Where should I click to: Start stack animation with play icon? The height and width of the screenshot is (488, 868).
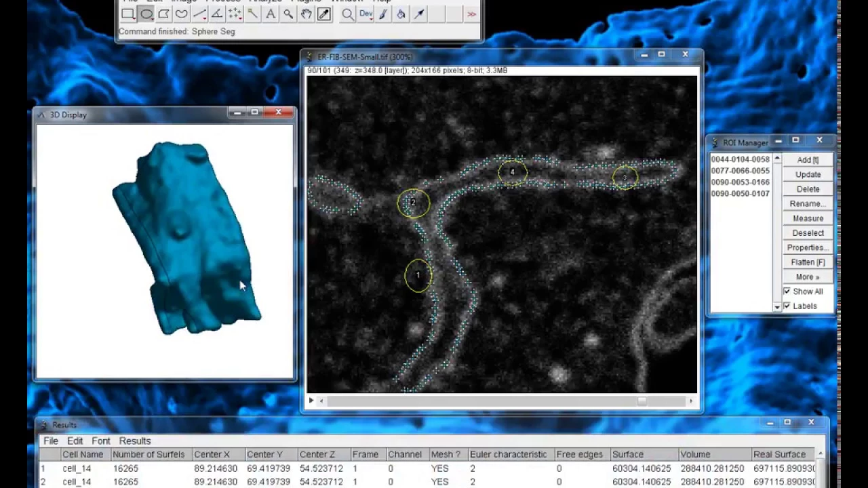point(311,401)
